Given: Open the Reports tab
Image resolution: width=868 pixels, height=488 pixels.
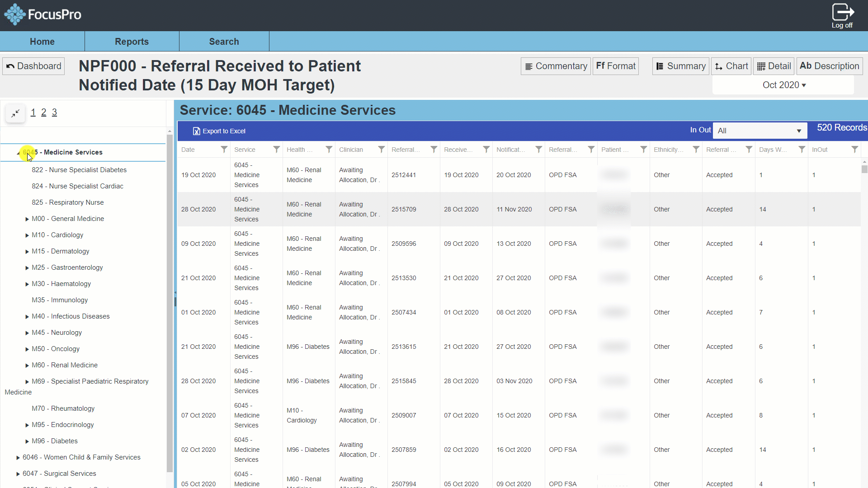Looking at the screenshot, I should tap(132, 42).
